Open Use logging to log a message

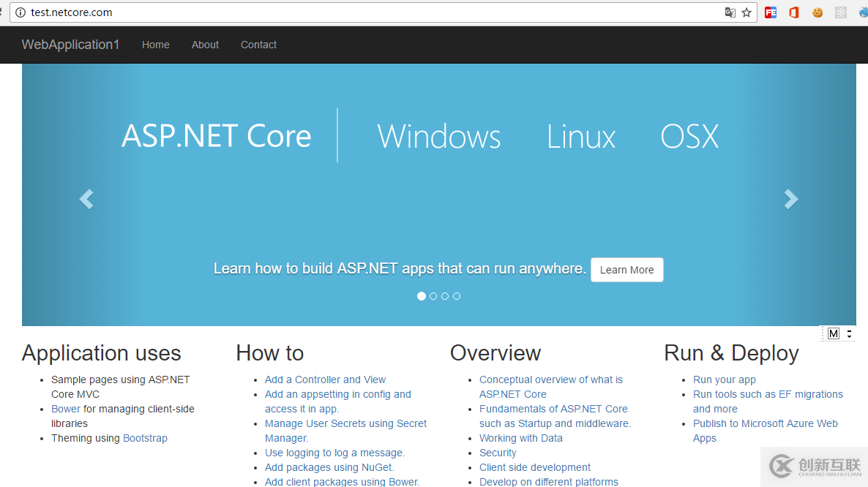(x=334, y=453)
